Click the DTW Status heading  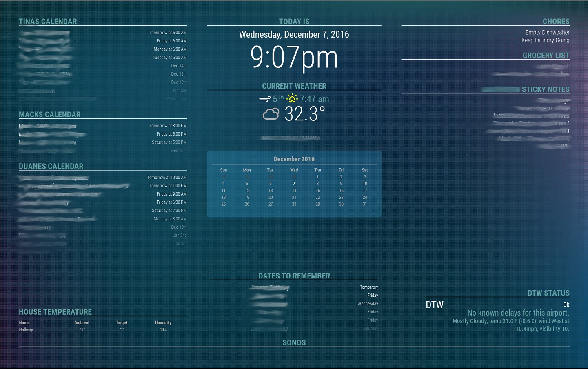(548, 293)
